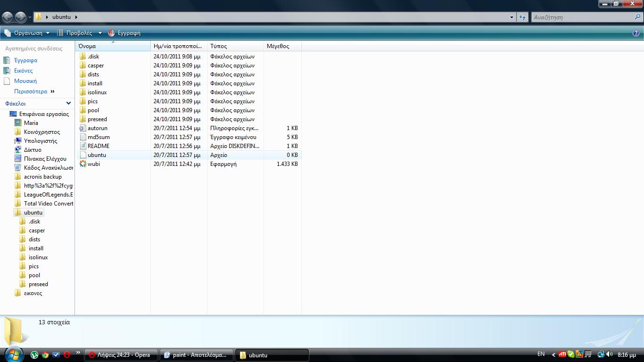Click the search magnifier icon
The image size is (644, 362).
click(x=638, y=17)
